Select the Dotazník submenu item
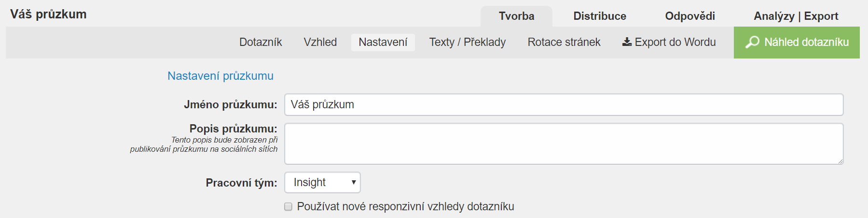 261,42
